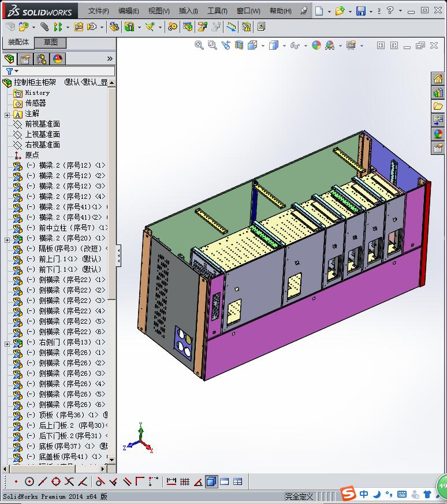
Task: Toggle the grid snap icon
Action: (185, 481)
